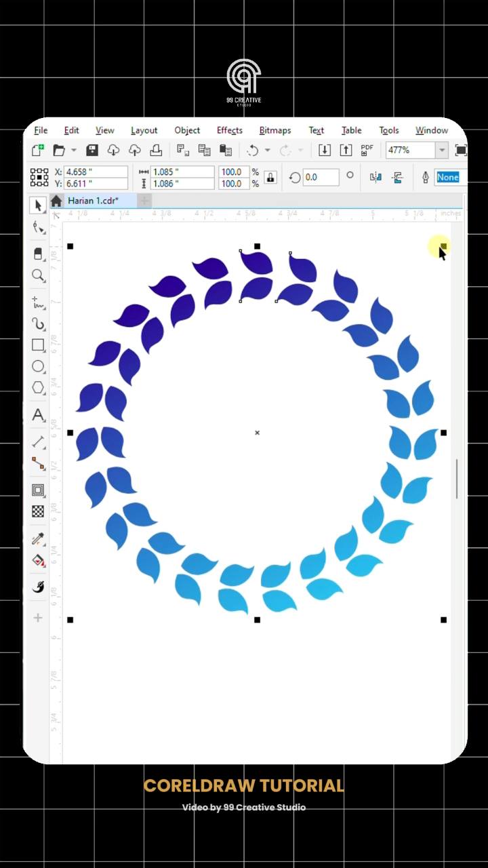The width and height of the screenshot is (488, 868).
Task: Pick the Artistic Media tool
Action: tap(38, 323)
